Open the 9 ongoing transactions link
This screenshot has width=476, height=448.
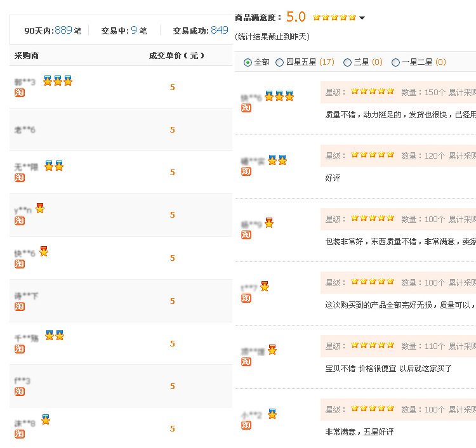click(134, 30)
